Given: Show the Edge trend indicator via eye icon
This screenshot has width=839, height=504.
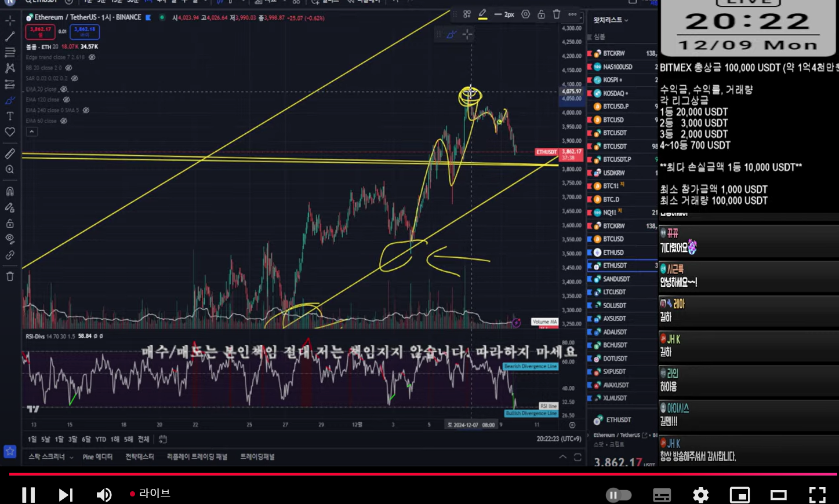Looking at the screenshot, I should pos(92,57).
